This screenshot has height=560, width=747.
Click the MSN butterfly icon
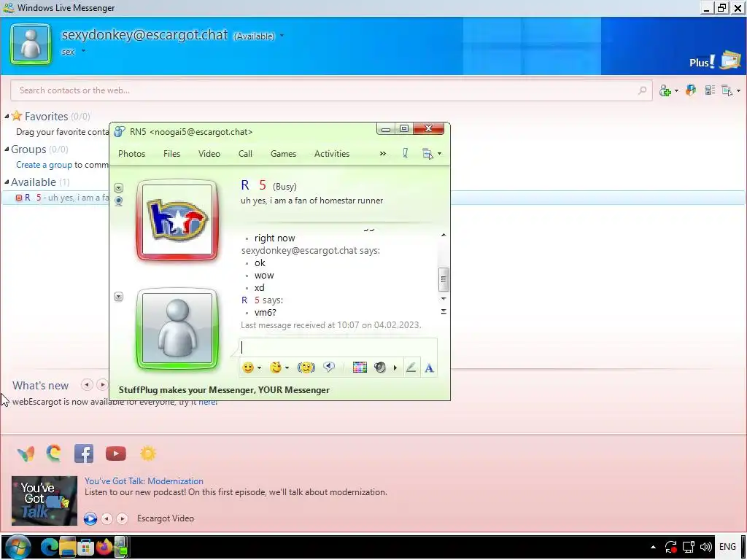click(26, 454)
